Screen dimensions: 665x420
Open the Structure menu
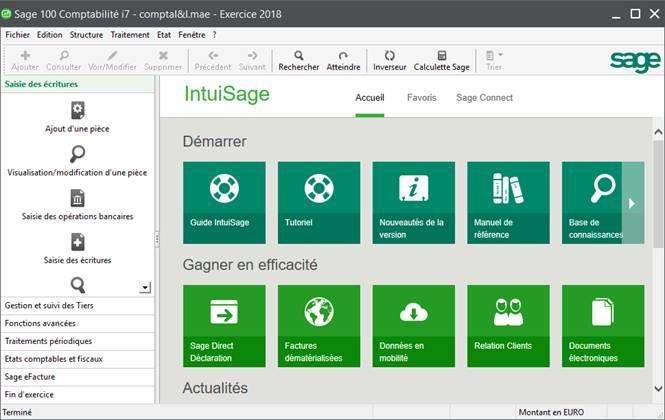87,35
